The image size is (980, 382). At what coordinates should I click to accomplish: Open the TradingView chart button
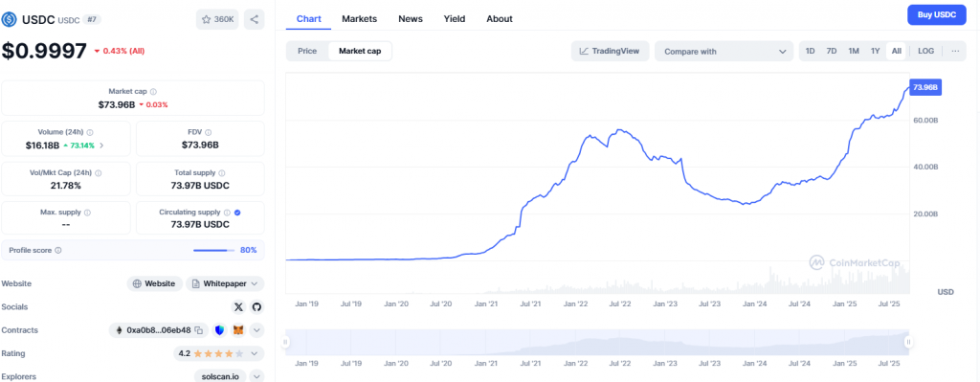tap(610, 52)
